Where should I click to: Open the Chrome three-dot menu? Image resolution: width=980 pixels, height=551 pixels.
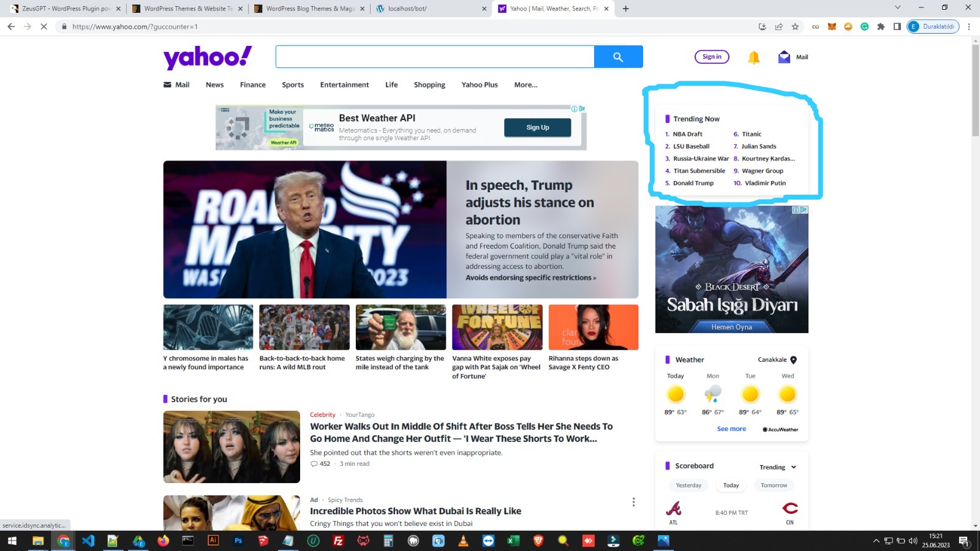point(969,26)
